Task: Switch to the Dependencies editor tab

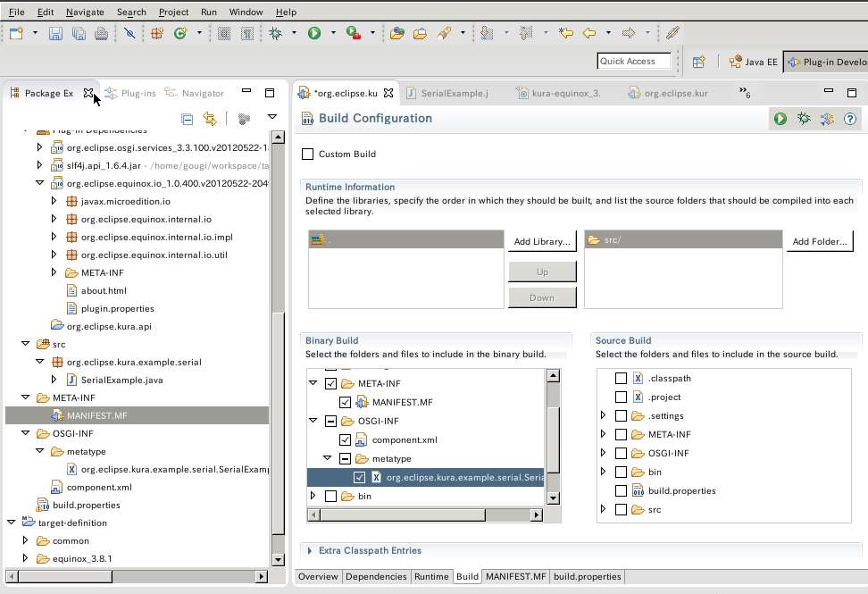Action: point(376,576)
